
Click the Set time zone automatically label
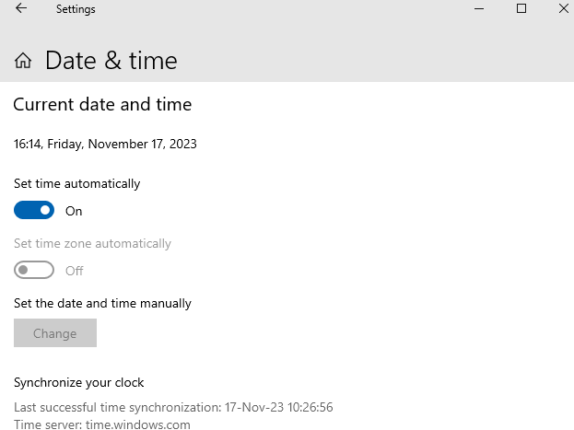tap(92, 244)
